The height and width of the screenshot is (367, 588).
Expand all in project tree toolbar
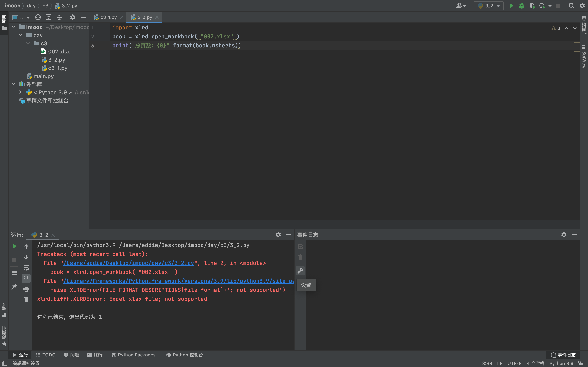(x=49, y=17)
